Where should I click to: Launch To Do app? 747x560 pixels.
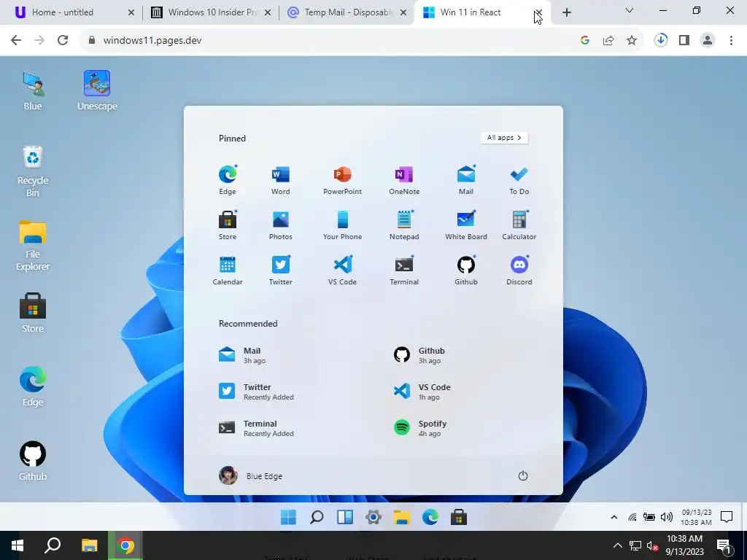click(x=519, y=179)
